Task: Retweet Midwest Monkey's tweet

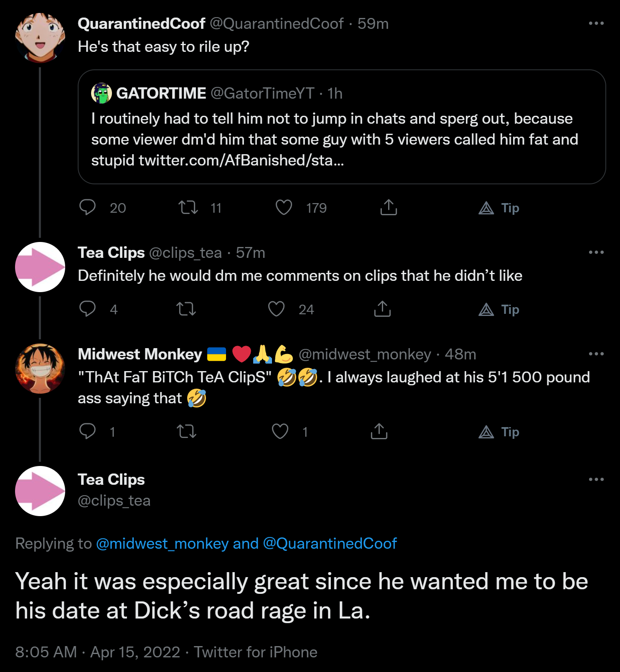Action: 186,431
